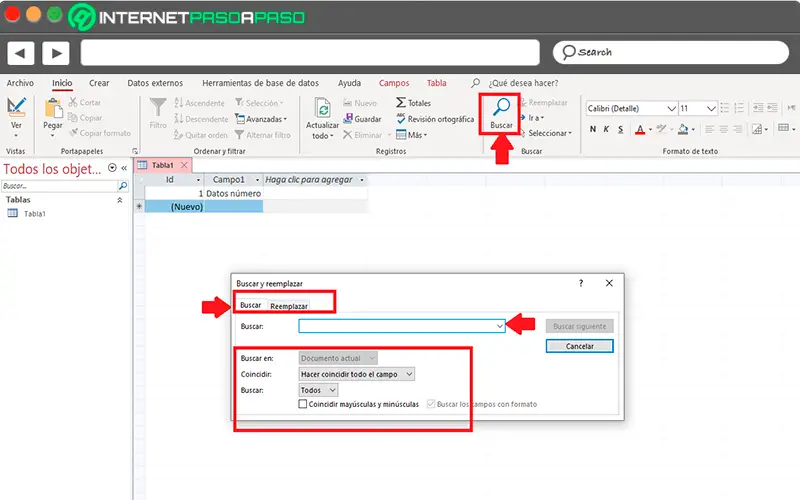Click the Copiar icon
The image size is (800, 500).
(x=73, y=118)
